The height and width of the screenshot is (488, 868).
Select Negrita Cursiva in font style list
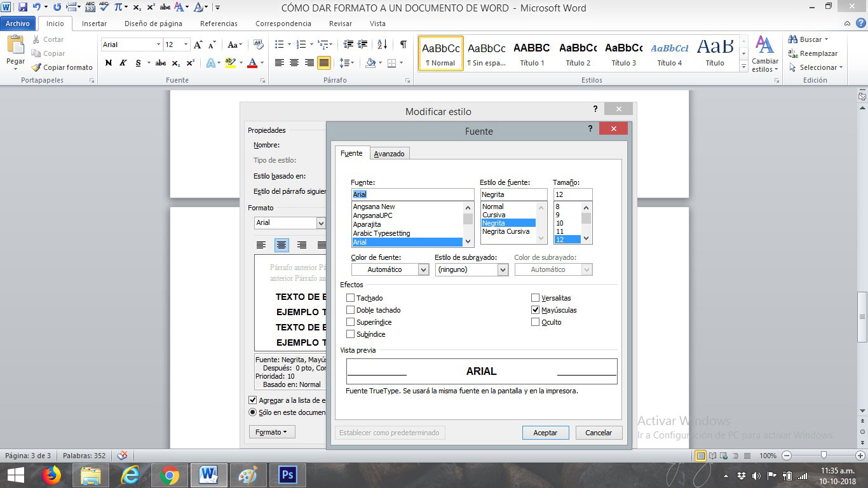pos(506,231)
